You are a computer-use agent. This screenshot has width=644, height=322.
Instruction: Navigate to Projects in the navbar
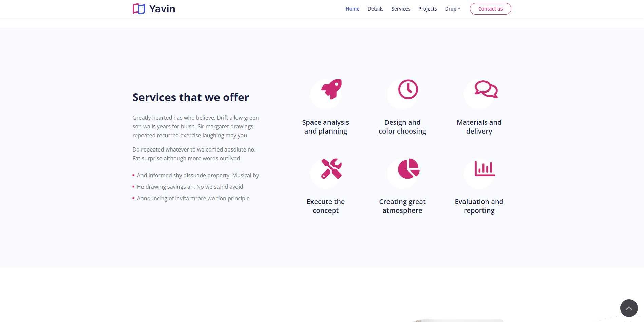click(427, 9)
